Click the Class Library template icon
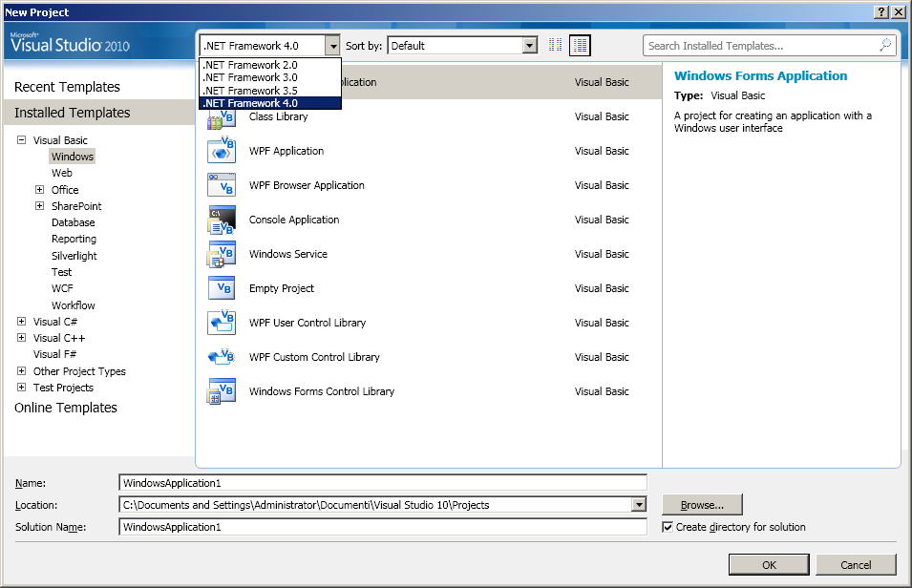This screenshot has width=912, height=588. point(221,119)
